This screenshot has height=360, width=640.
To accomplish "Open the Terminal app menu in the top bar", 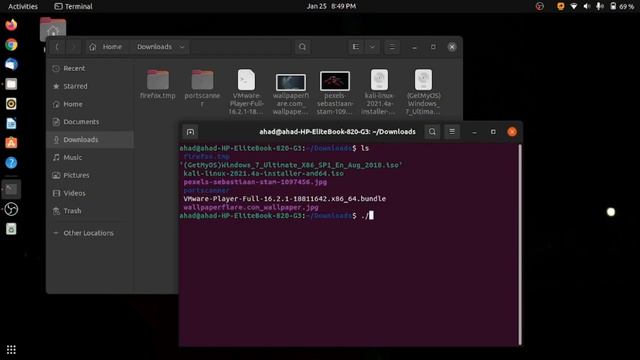I will point(73,6).
